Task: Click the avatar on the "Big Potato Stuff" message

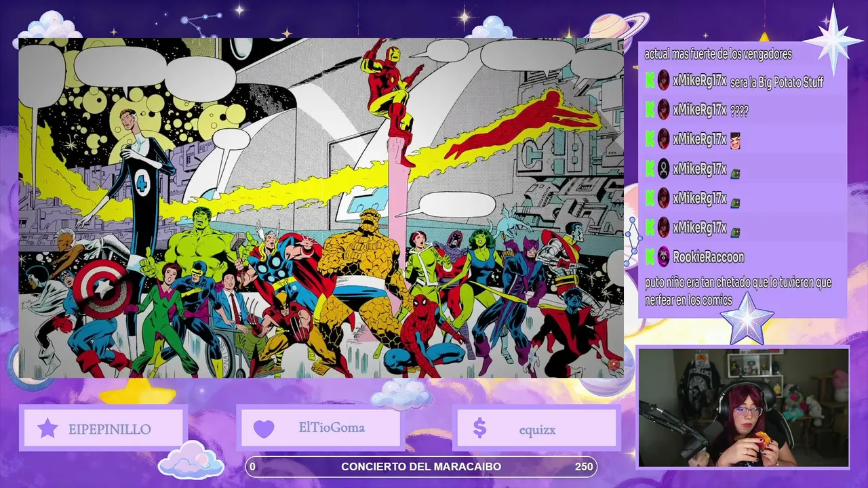Action: click(x=663, y=81)
